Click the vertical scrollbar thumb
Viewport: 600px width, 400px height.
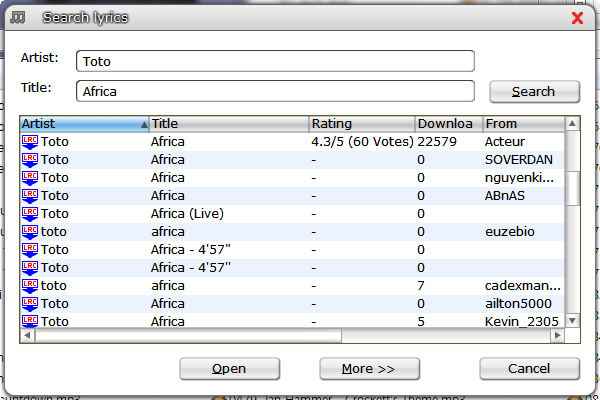click(572, 188)
